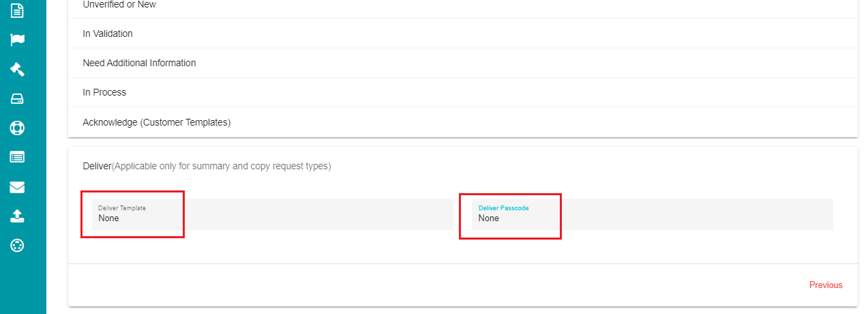Select the gavel icon in sidebar
868x314 pixels.
pos(18,69)
